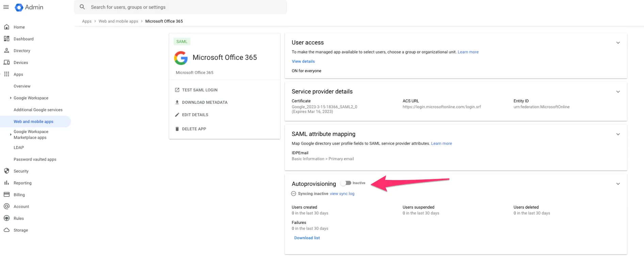Image resolution: width=644 pixels, height=277 pixels.
Task: Open the hamburger main menu icon
Action: [6, 7]
